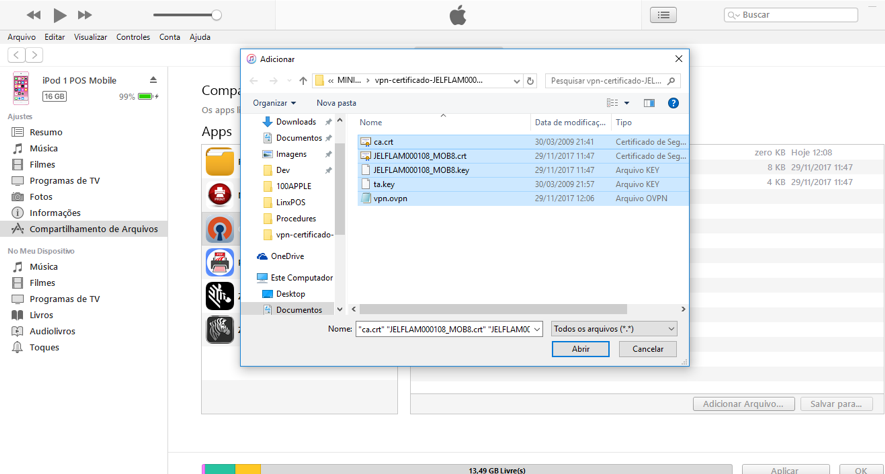Click the Cancelar button

[647, 349]
